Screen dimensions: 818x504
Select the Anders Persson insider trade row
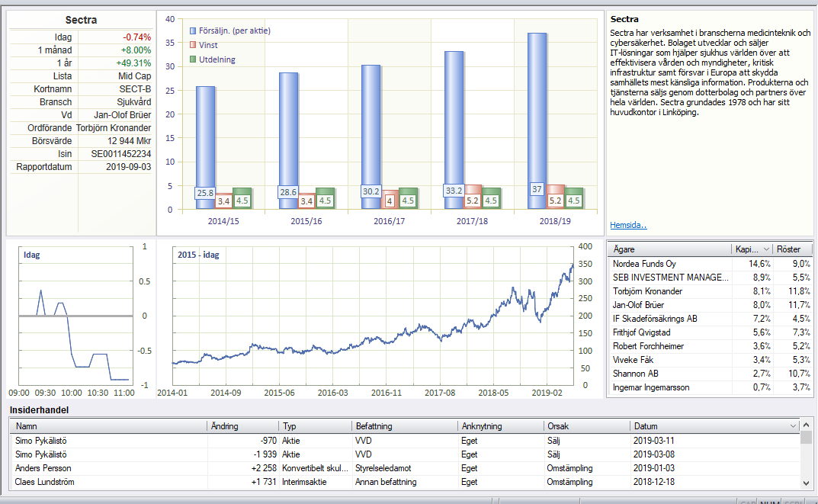point(405,468)
